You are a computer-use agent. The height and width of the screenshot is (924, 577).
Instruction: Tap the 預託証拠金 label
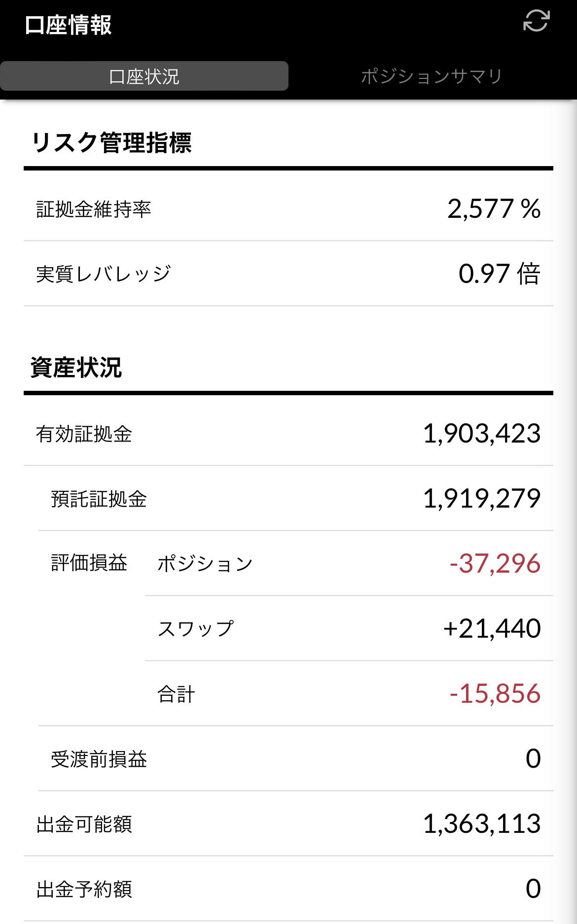pos(99,499)
